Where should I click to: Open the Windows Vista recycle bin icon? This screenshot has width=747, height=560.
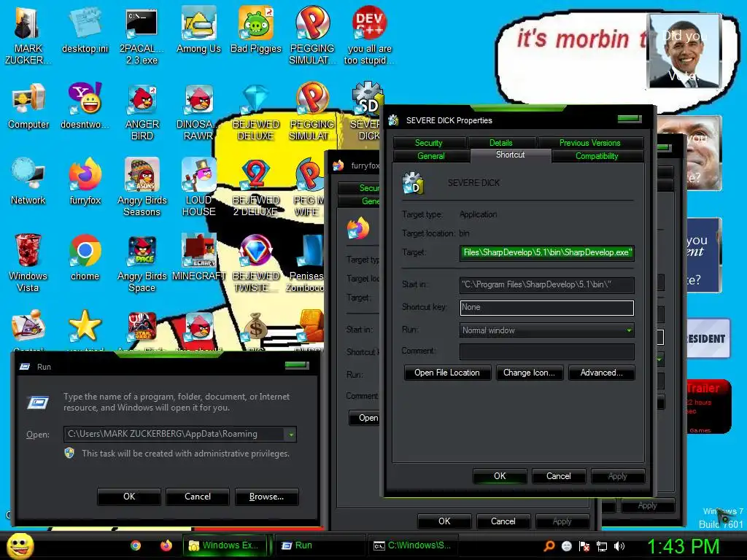(x=28, y=263)
